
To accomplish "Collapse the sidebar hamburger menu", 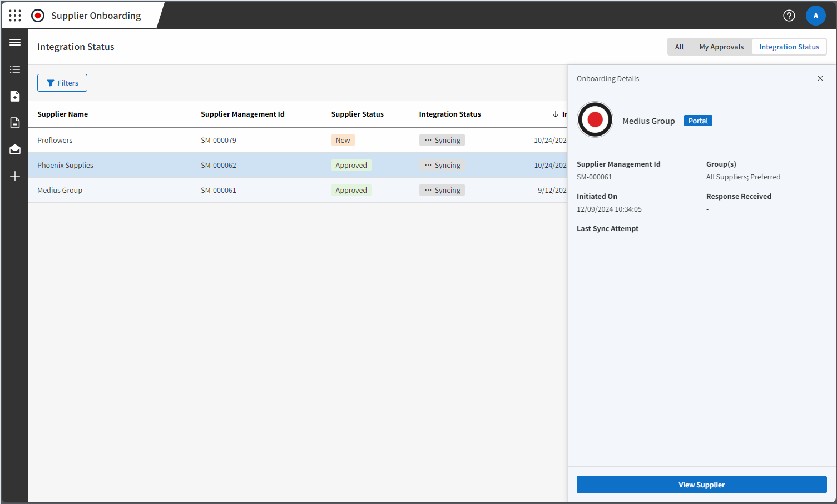I will coord(14,42).
